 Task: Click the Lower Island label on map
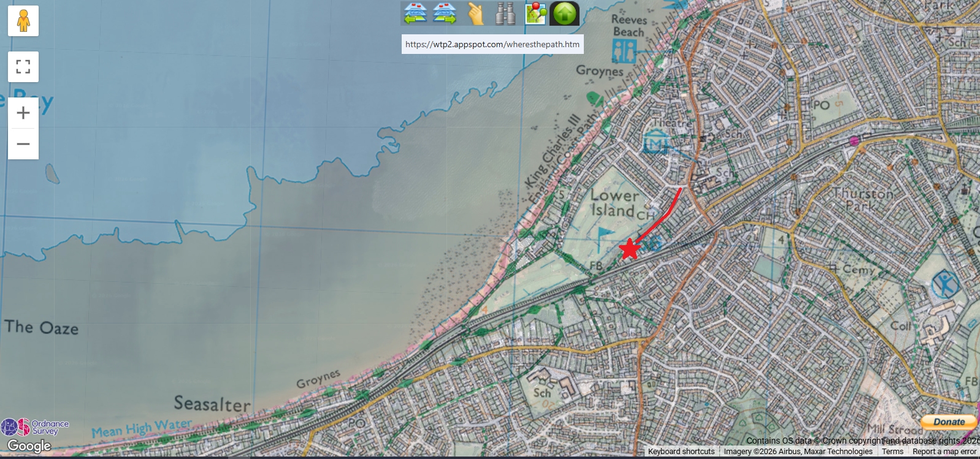coord(614,203)
